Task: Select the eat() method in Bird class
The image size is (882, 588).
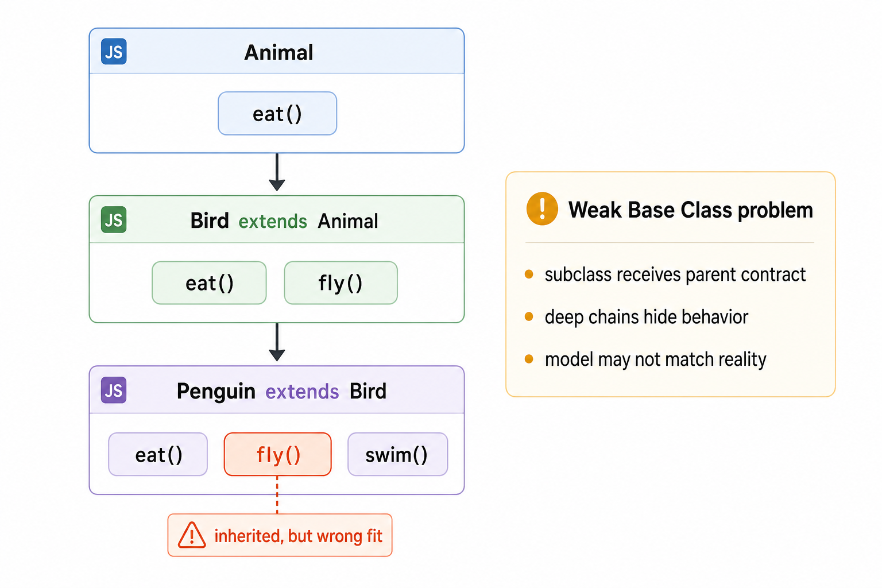Action: 209,283
